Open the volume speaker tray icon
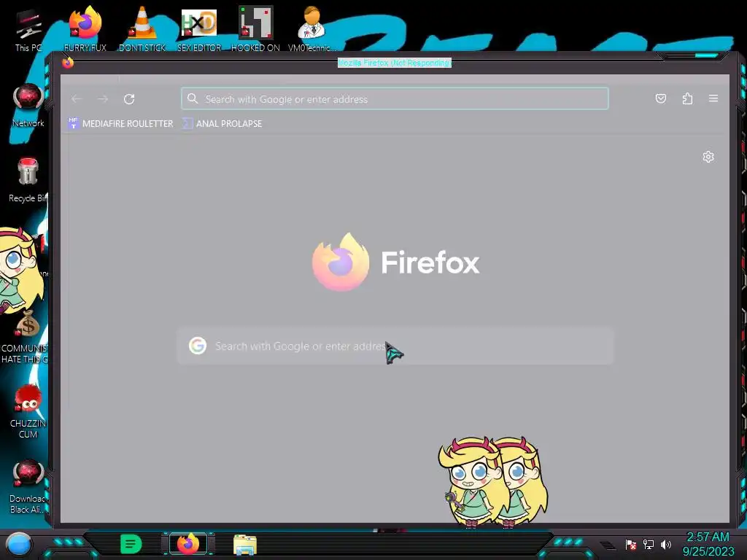This screenshot has height=560, width=747. coord(666,544)
